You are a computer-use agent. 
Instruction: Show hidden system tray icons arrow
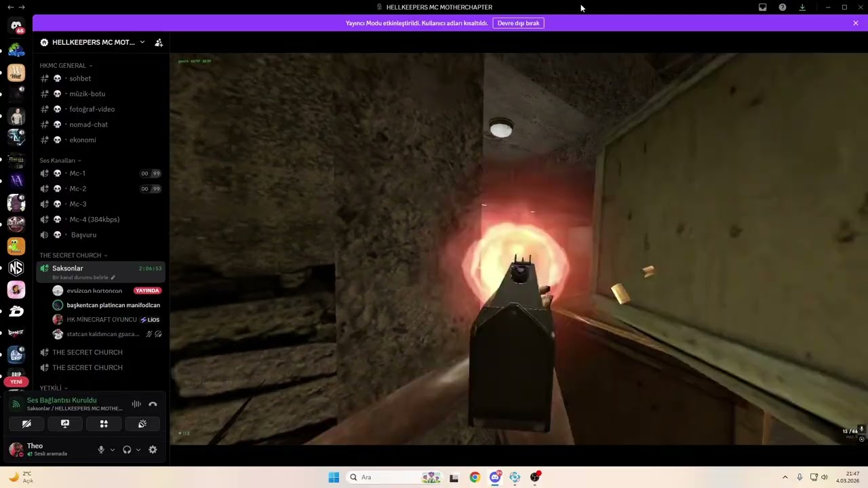(x=785, y=477)
